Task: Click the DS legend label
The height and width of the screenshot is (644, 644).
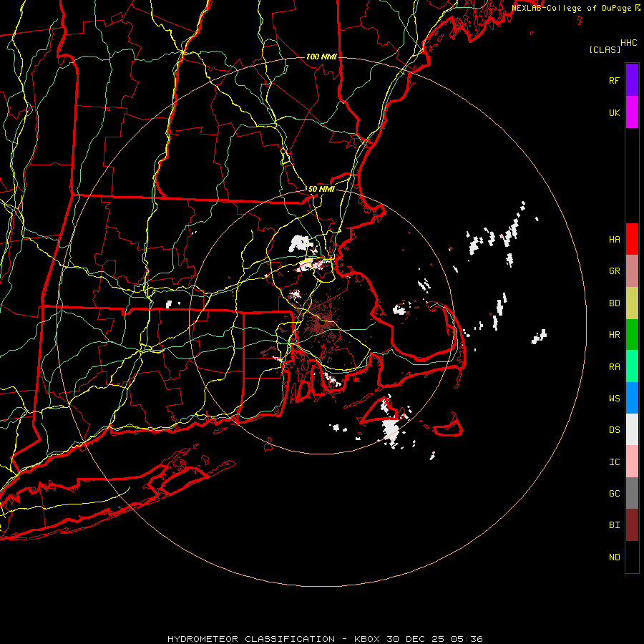Action: [x=615, y=430]
